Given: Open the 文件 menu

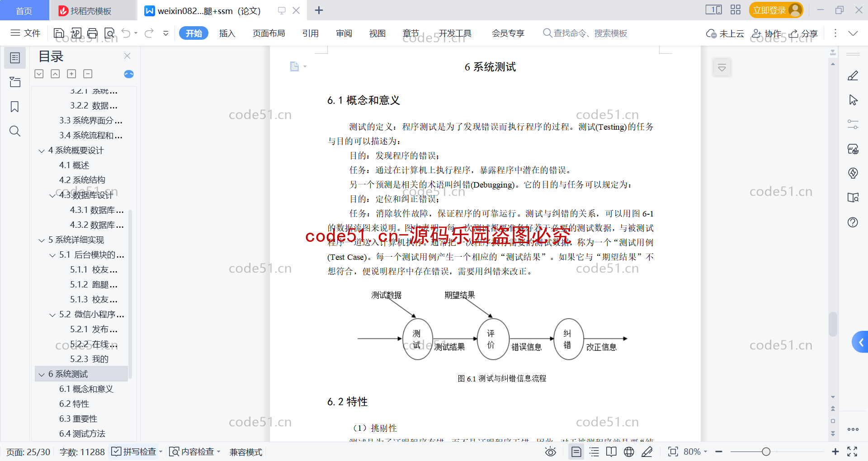Looking at the screenshot, I should point(26,33).
